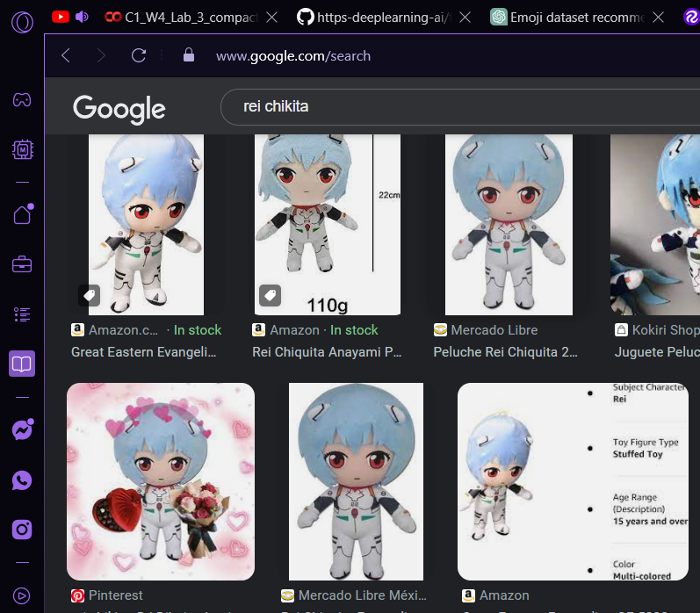Open the media player sidebar icon
Screen dimensions: 700x613
point(22,595)
